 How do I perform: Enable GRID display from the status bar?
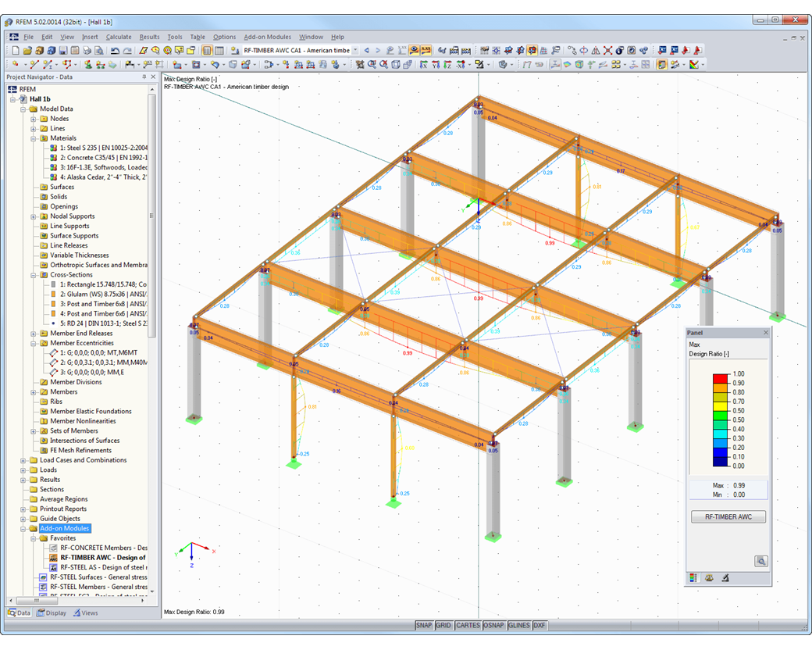coord(443,625)
